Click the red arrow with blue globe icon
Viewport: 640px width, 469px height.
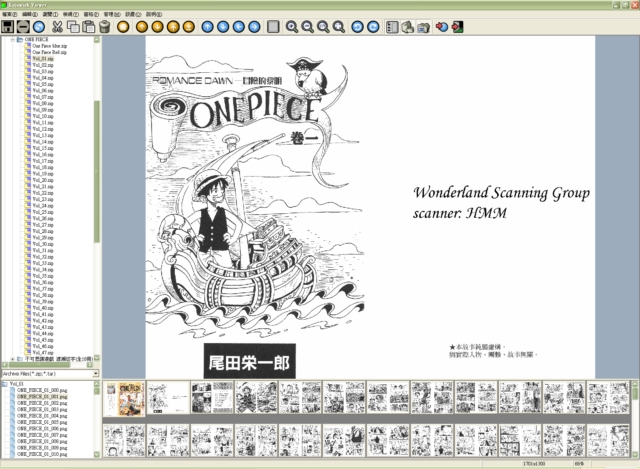442,27
